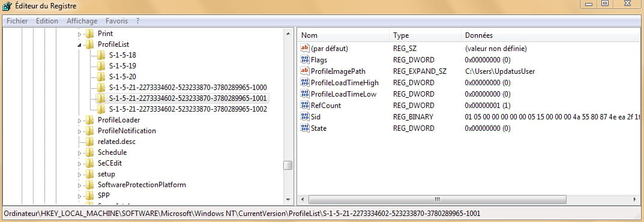This screenshot has width=644, height=222.
Task: Click the tree pane vertical scrollbar thumb
Action: tap(288, 165)
